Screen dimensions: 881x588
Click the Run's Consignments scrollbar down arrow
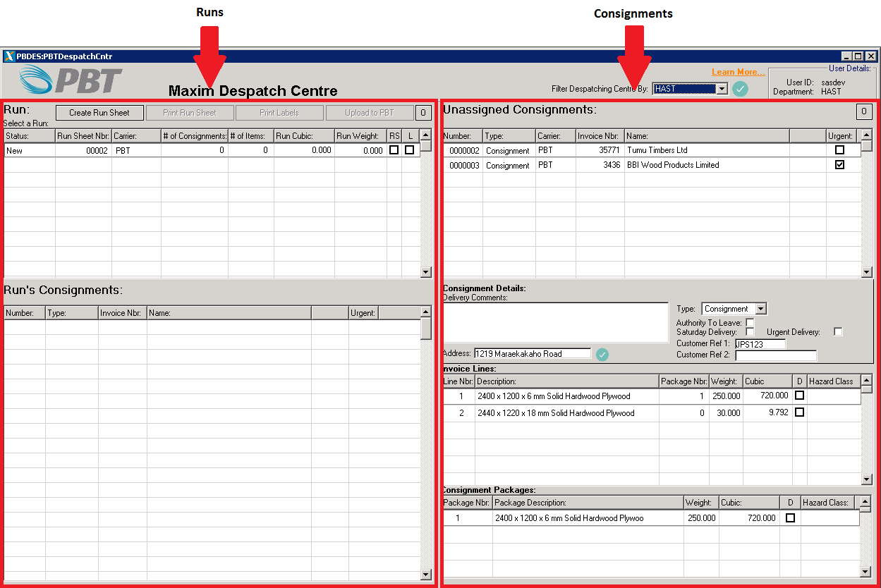(425, 575)
